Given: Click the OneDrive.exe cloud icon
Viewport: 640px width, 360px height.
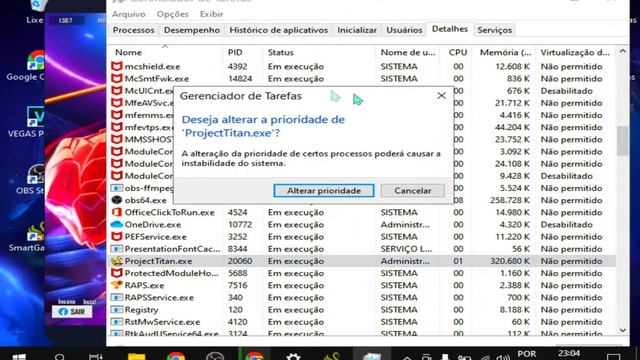Looking at the screenshot, I should (117, 224).
